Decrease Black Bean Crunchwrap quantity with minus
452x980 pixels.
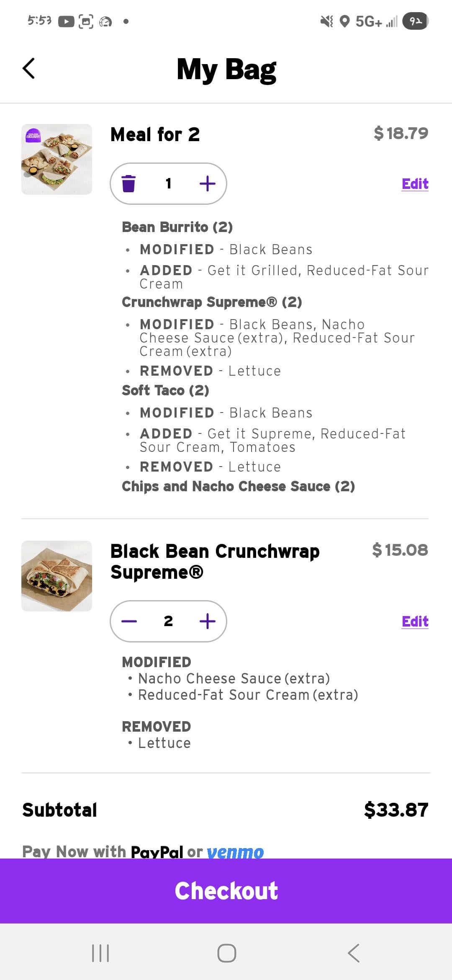129,621
